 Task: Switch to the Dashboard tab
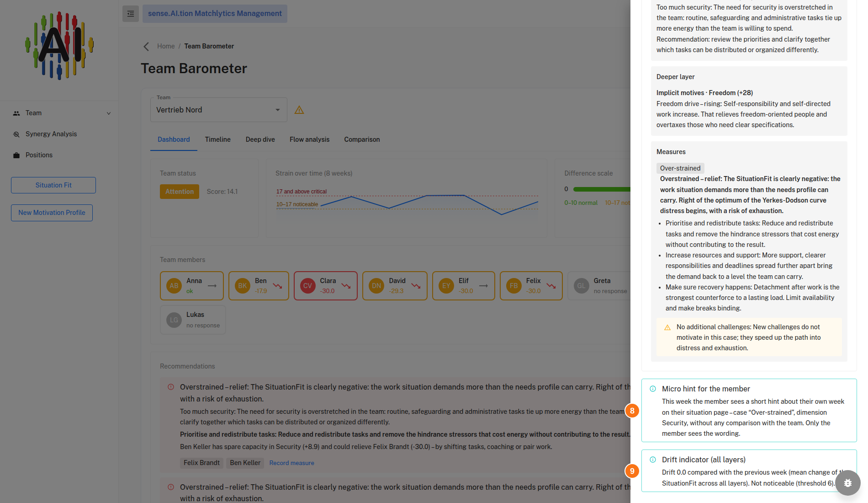click(174, 139)
